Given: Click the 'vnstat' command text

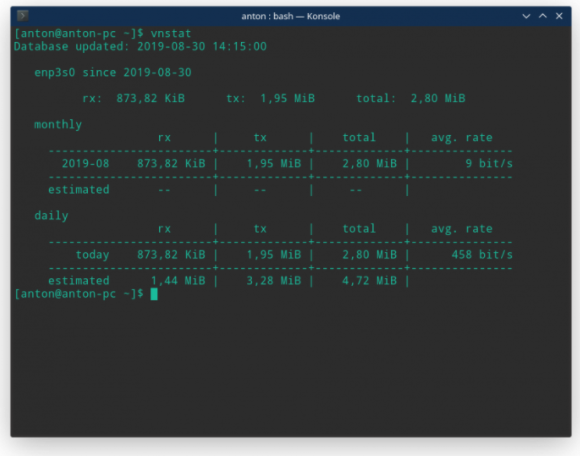Looking at the screenshot, I should [x=171, y=34].
